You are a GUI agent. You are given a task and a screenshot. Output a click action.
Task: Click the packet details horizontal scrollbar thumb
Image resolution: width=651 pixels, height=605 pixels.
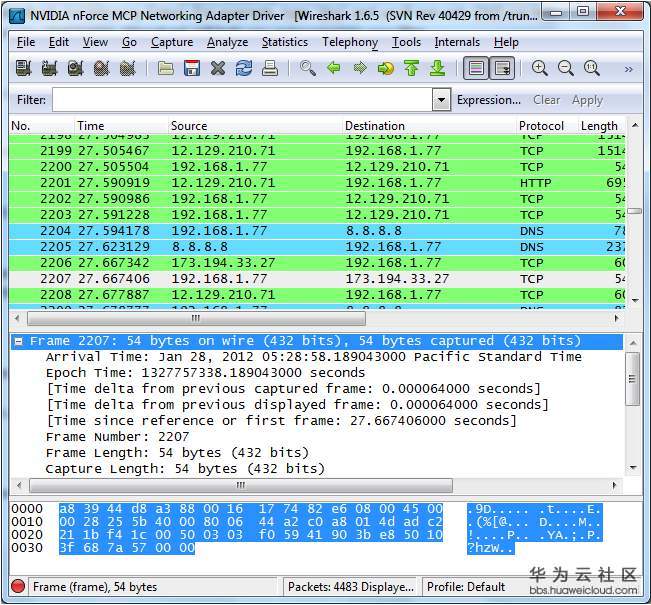pos(241,485)
